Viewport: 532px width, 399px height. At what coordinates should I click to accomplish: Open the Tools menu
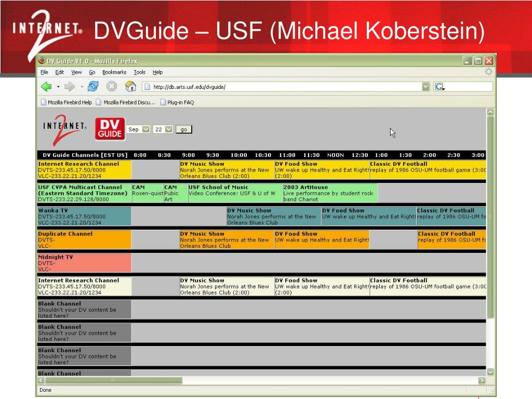139,72
